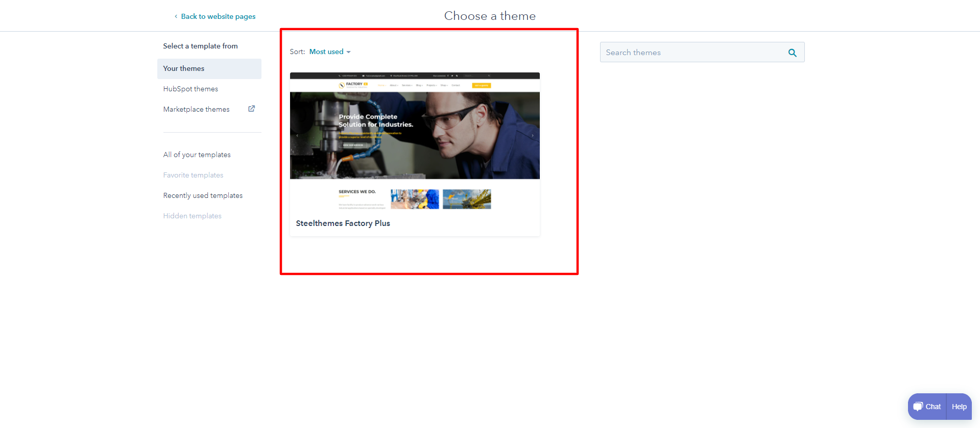Open the Marketplace themes link
The image size is (980, 428).
[196, 109]
